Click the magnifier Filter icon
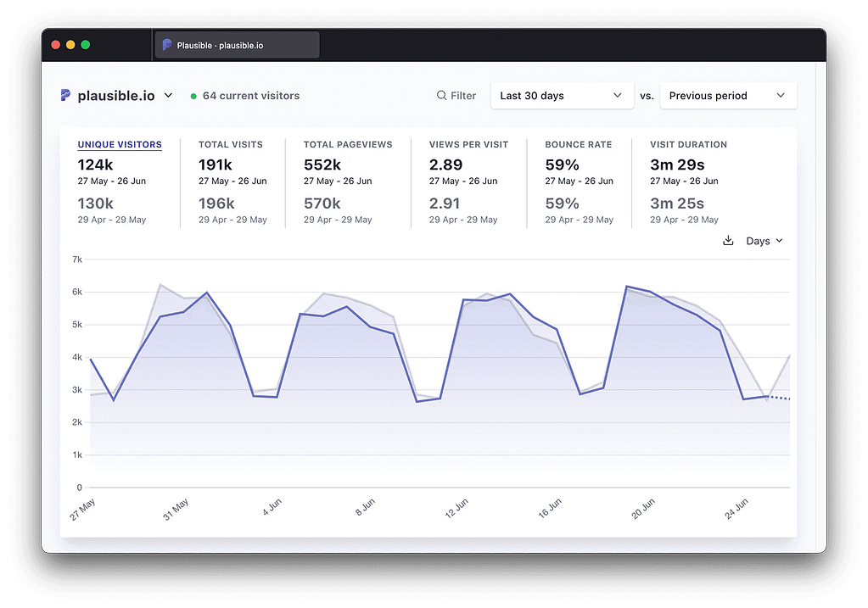868x608 pixels. [x=441, y=96]
